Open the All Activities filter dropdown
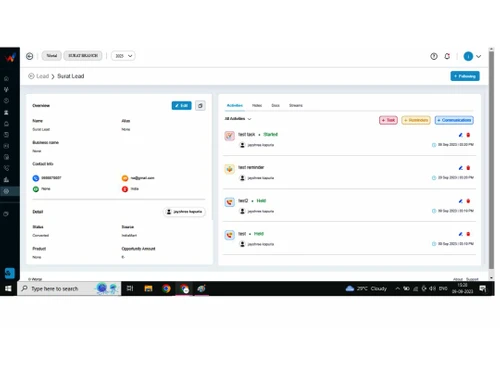Screen dimensions: 500x375 click(x=238, y=119)
